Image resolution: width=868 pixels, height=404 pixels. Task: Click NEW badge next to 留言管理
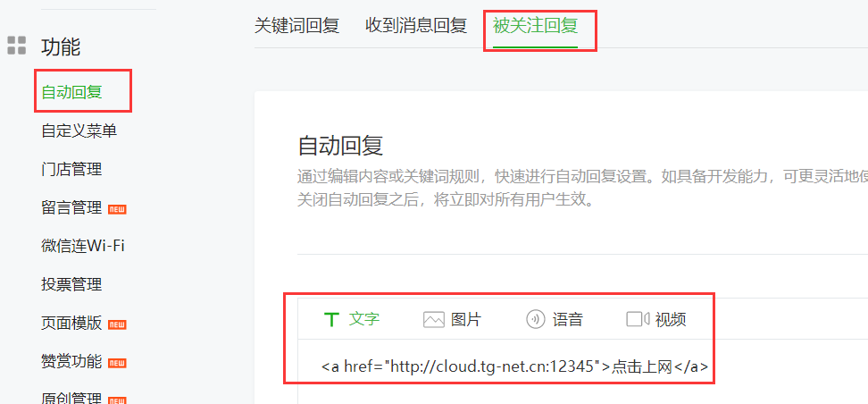click(x=117, y=209)
